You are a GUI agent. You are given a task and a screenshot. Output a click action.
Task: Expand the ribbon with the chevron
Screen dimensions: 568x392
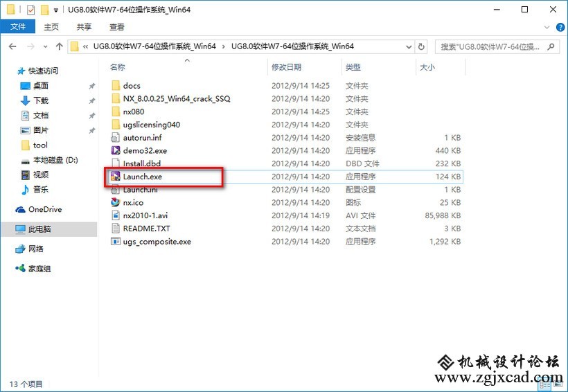tap(547, 27)
